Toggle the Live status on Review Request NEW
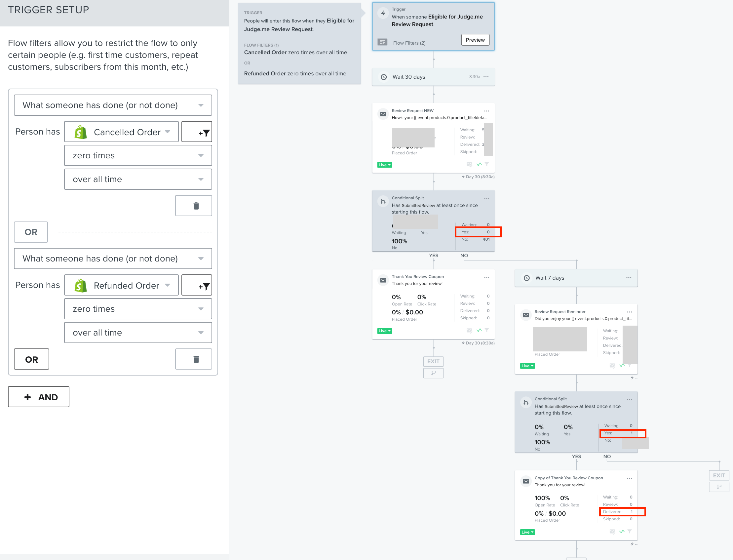The image size is (733, 560). coord(384,165)
